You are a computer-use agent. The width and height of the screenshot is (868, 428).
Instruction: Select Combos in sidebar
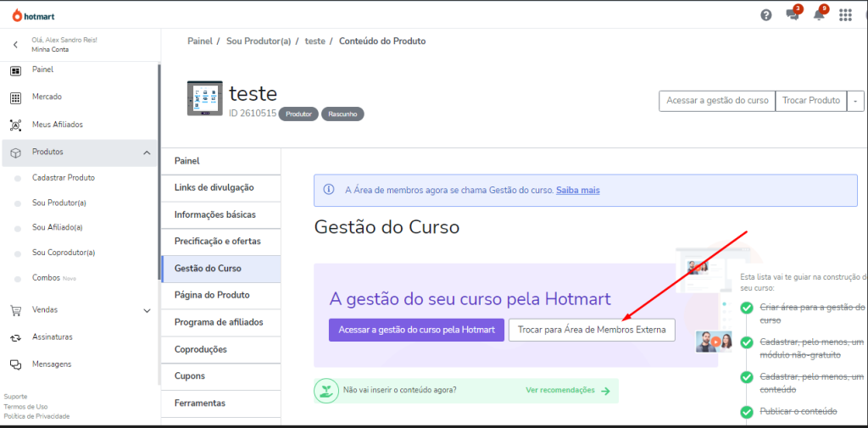tap(46, 278)
